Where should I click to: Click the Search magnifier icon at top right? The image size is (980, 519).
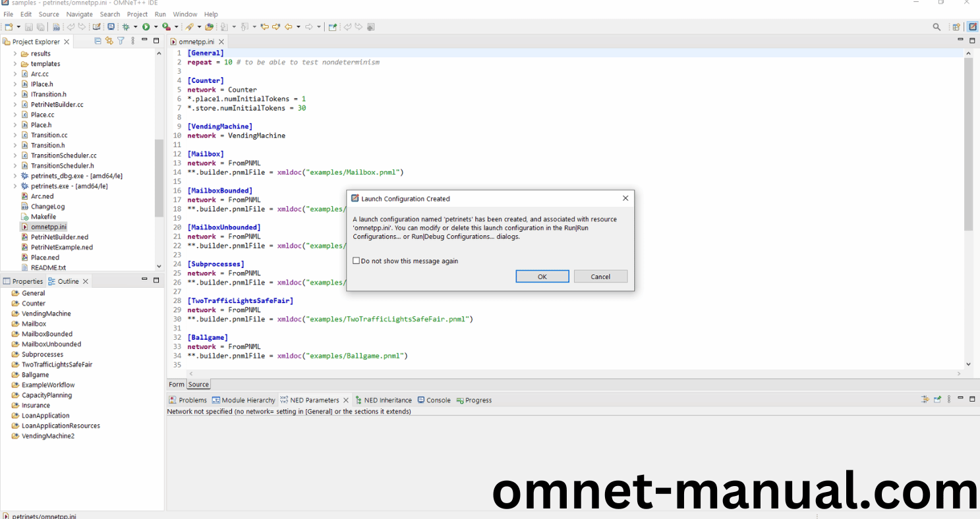pyautogui.click(x=937, y=27)
